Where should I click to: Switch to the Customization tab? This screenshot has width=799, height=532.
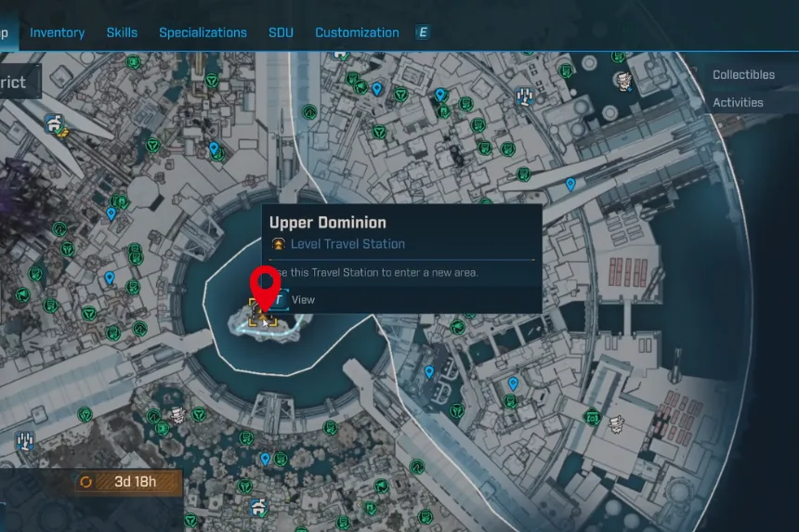[357, 32]
